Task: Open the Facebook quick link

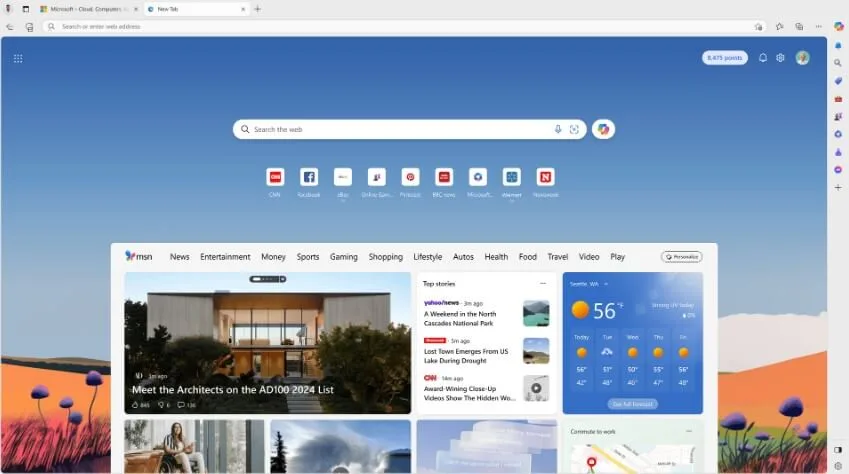Action: click(x=309, y=177)
